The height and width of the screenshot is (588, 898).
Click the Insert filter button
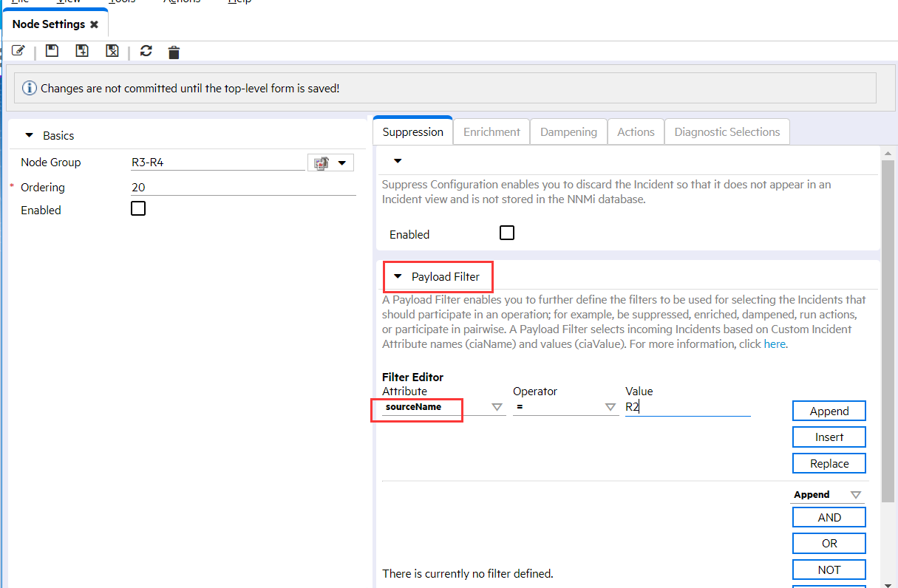829,437
